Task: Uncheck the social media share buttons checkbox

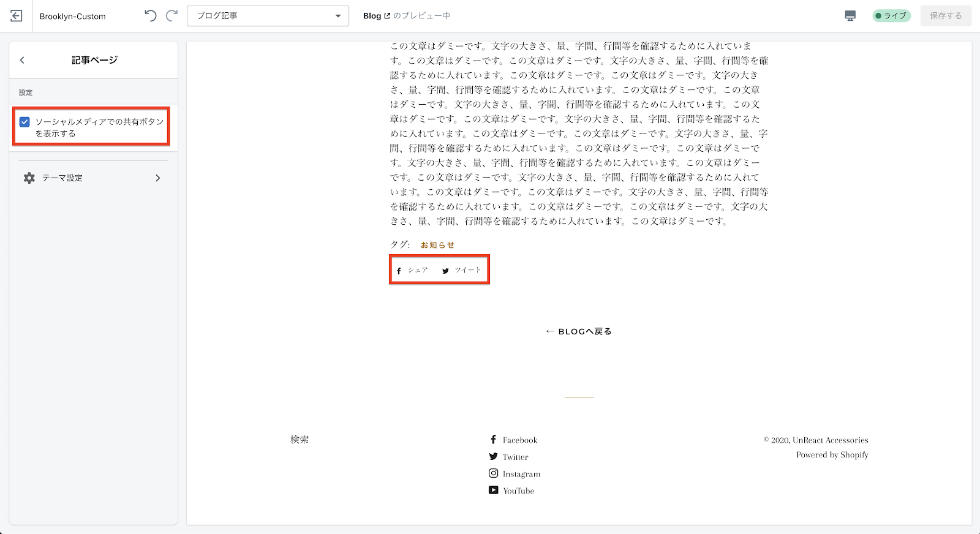Action: tap(24, 122)
